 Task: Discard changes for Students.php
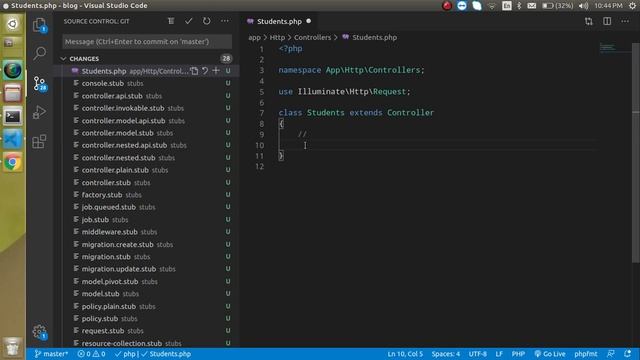click(x=205, y=71)
